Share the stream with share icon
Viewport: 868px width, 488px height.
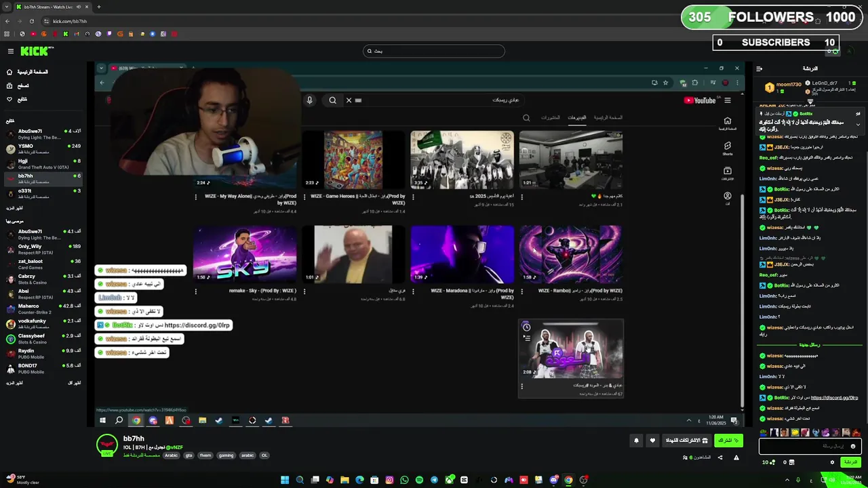(720, 457)
